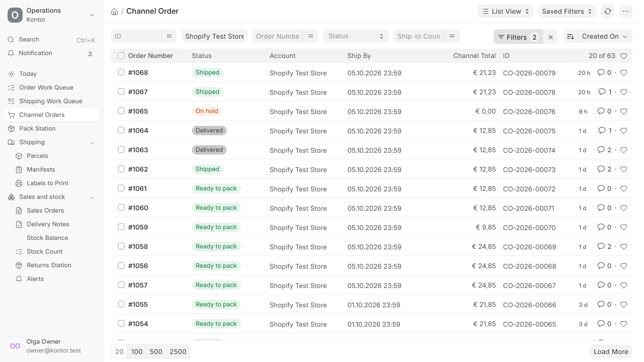The height and width of the screenshot is (362, 644).
Task: Like order #1068 with heart icon
Action: point(624,73)
